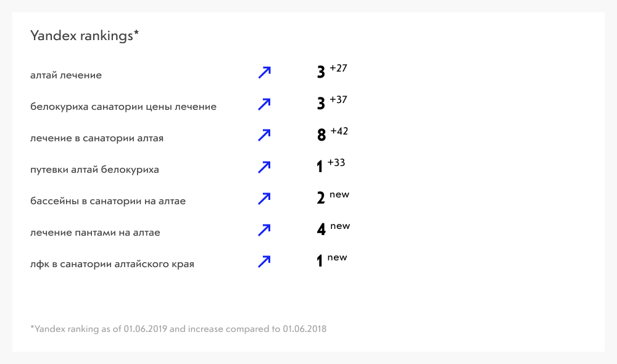Click keyword лечение пантами на алтае

95,233
